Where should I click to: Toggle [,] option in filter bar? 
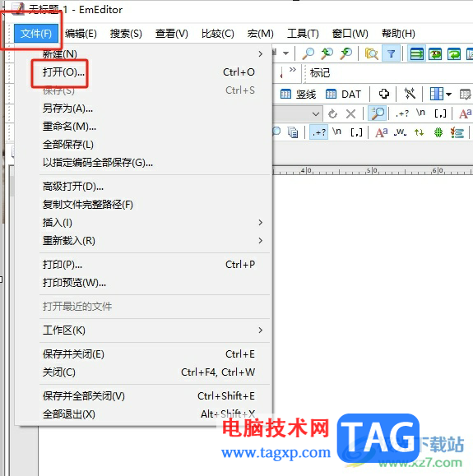coord(440,113)
